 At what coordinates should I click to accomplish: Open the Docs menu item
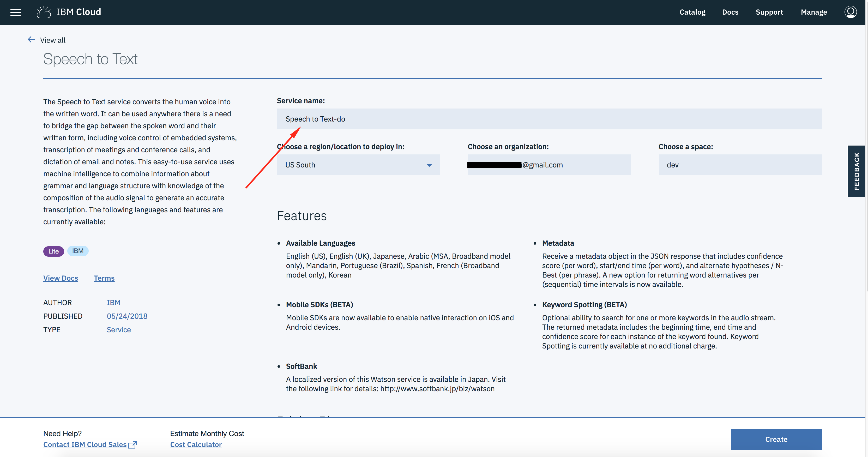point(730,12)
